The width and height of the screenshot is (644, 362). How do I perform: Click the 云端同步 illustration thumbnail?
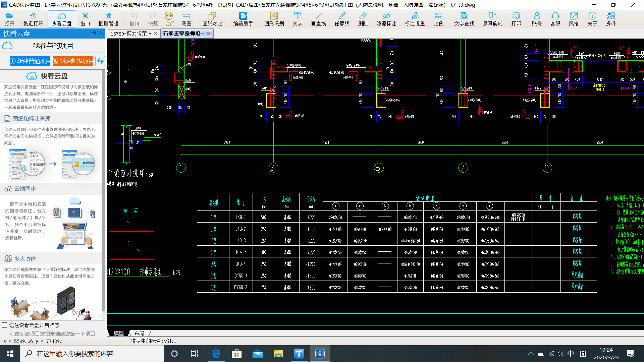74,223
